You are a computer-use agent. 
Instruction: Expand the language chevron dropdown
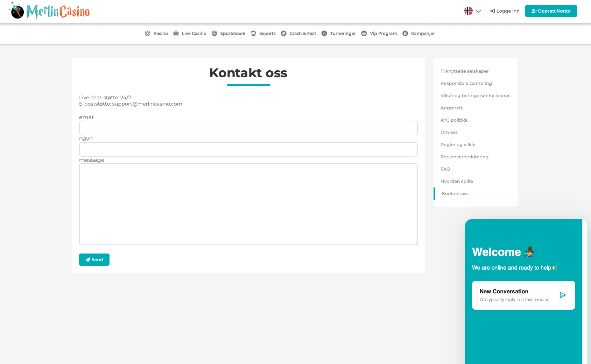point(479,11)
